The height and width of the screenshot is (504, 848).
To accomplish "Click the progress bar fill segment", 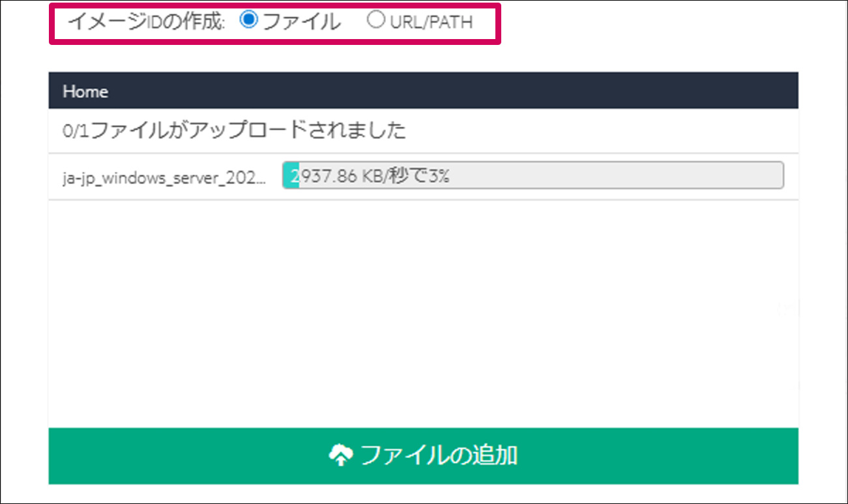I will (289, 175).
